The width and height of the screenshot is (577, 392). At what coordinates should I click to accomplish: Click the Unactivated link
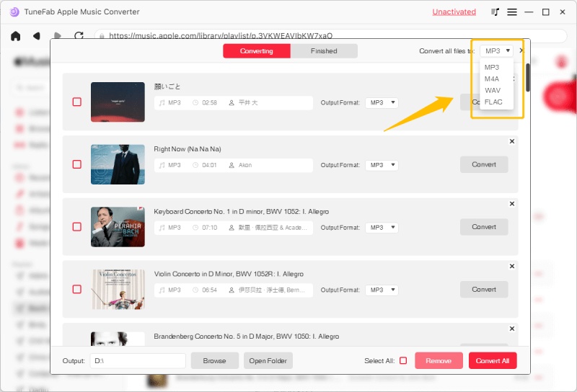pyautogui.click(x=454, y=12)
